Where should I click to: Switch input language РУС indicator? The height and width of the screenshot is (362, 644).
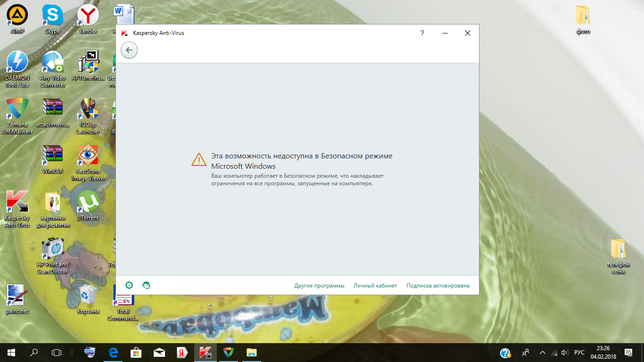click(x=579, y=353)
